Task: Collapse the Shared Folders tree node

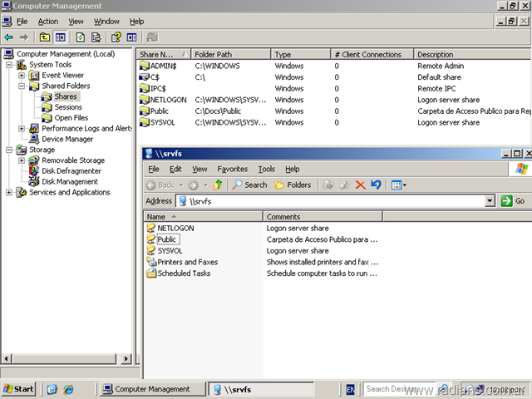Action: pos(22,86)
